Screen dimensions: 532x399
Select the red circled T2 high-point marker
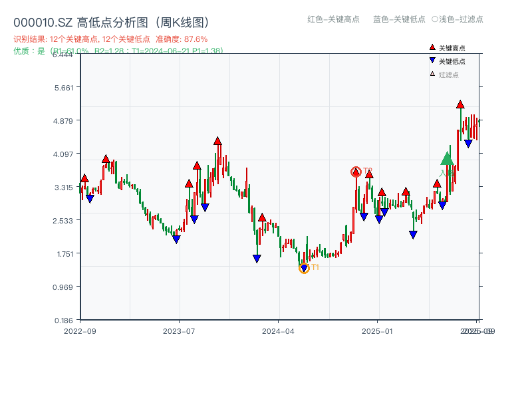point(356,171)
